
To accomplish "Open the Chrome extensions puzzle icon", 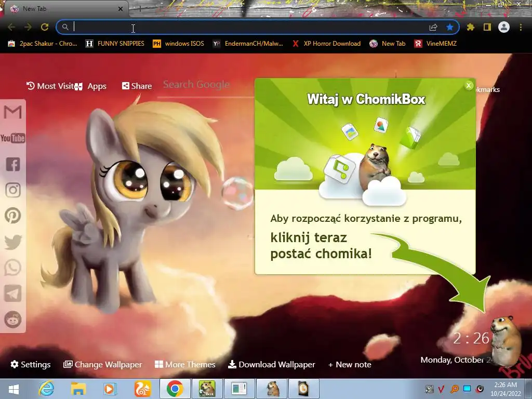I will (x=471, y=27).
